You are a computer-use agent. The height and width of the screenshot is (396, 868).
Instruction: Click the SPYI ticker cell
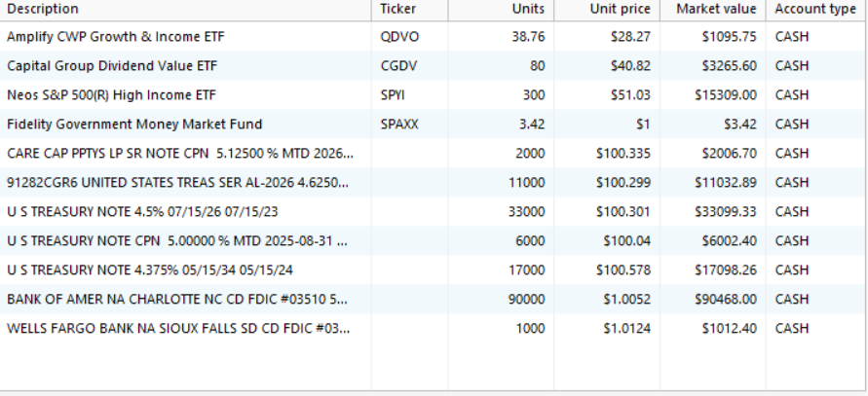393,95
